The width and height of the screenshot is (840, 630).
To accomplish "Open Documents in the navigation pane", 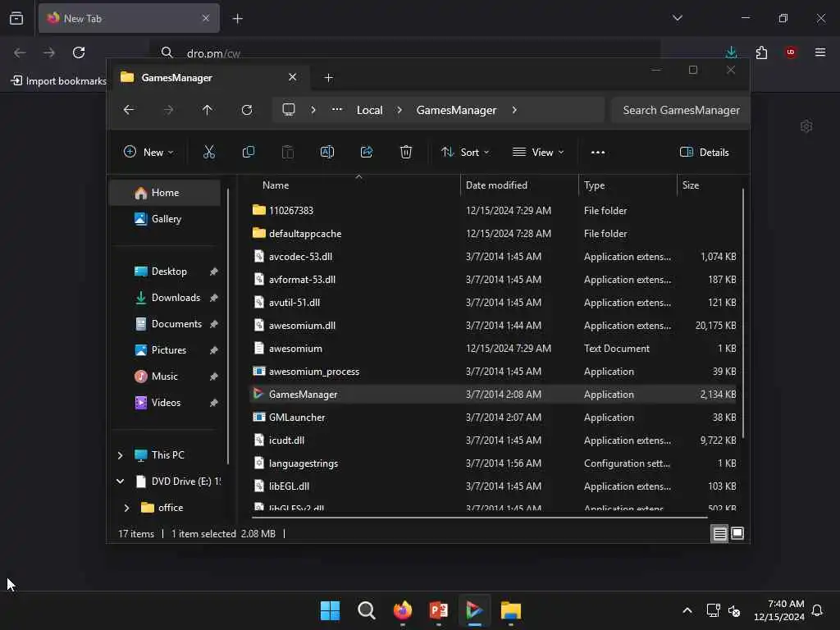I will [x=165, y=323].
